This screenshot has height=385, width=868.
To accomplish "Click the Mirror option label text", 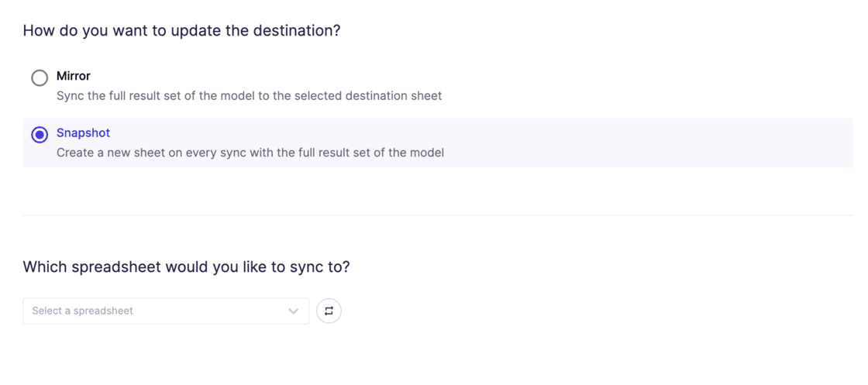I will [74, 76].
